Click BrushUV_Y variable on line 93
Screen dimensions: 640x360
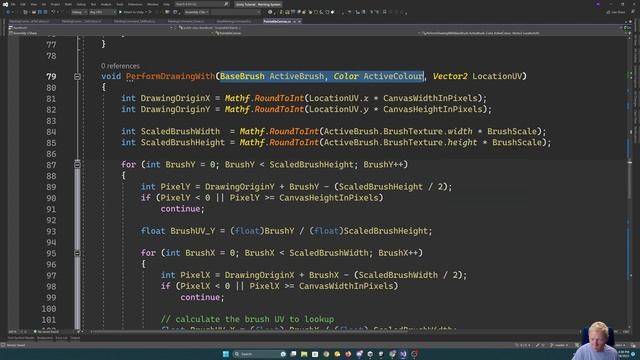[192, 231]
